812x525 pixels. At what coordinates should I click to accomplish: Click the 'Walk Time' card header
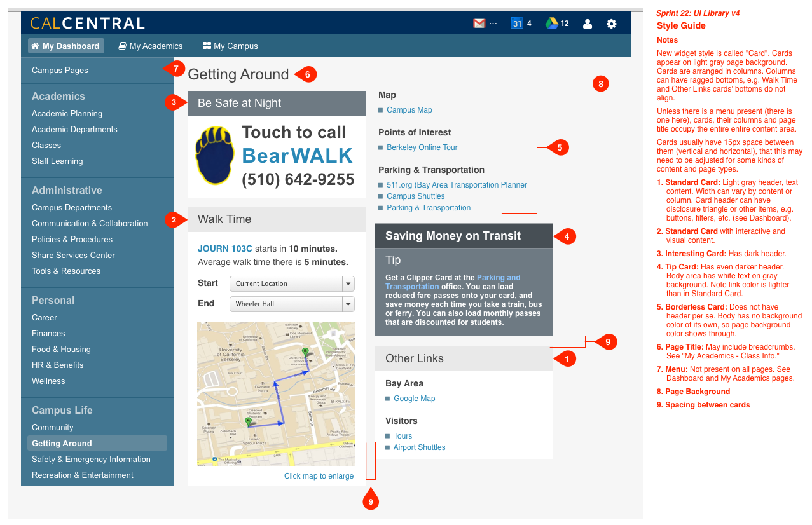click(277, 219)
